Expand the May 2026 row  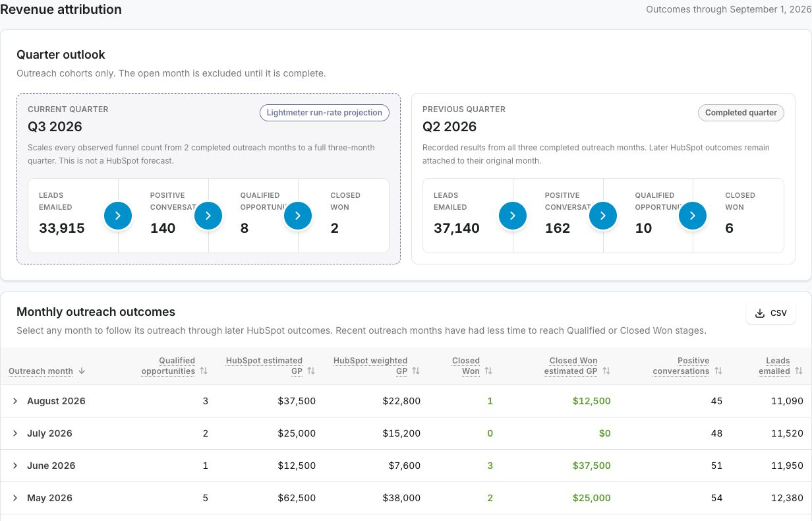pyautogui.click(x=15, y=498)
